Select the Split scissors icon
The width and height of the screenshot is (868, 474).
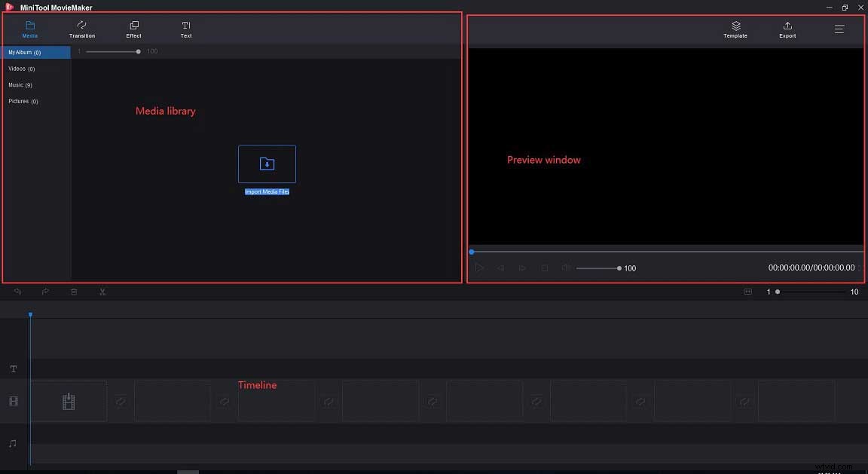(x=102, y=291)
